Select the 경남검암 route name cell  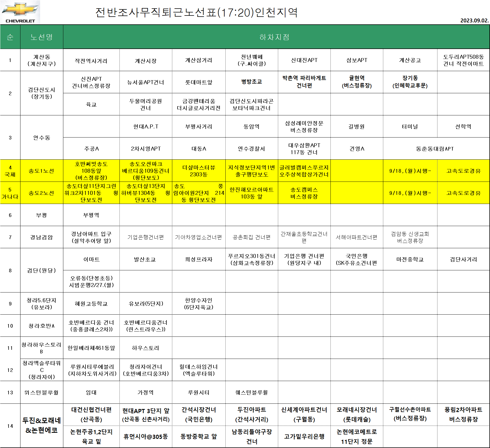41,237
